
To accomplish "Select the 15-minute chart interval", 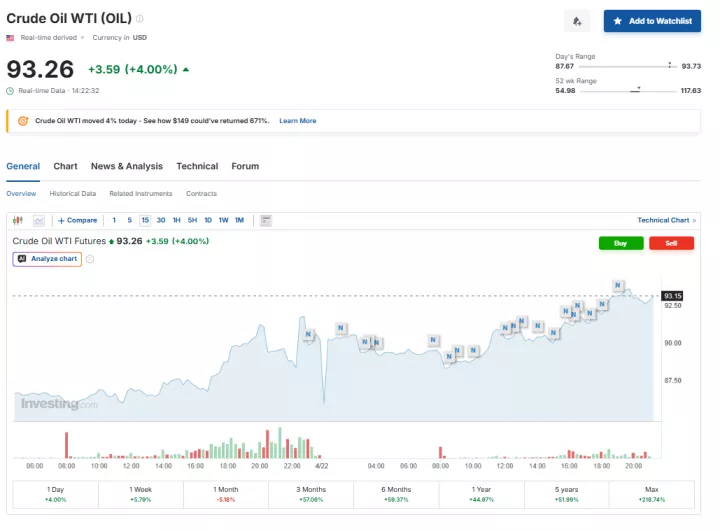I will click(x=145, y=220).
